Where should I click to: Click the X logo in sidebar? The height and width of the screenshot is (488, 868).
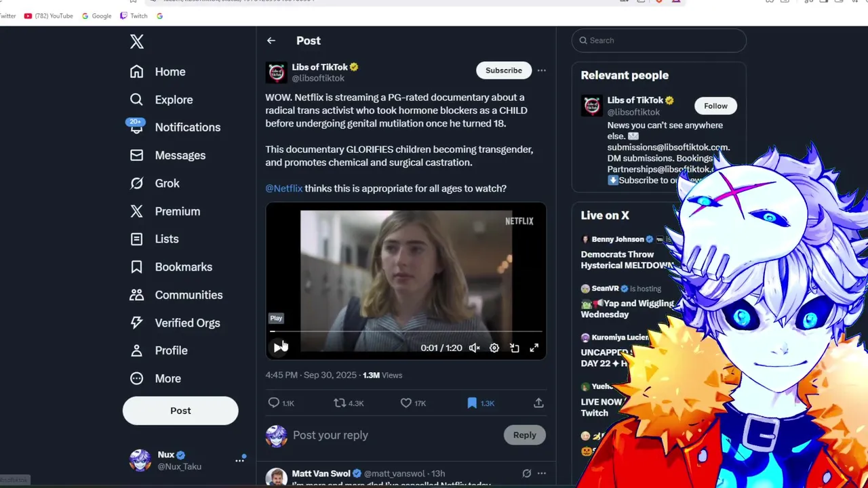coord(137,41)
